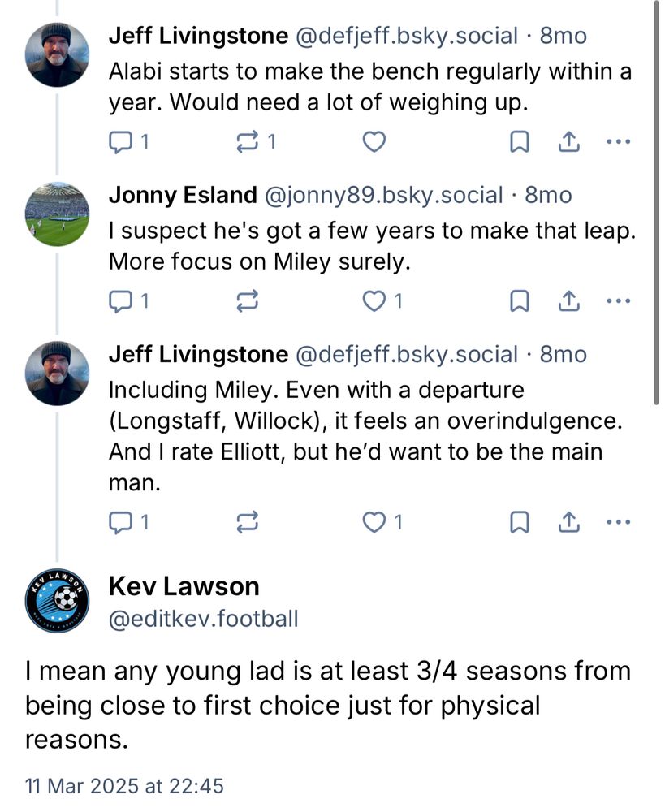
Task: Like Jonny Esland's Miley post
Action: (374, 302)
